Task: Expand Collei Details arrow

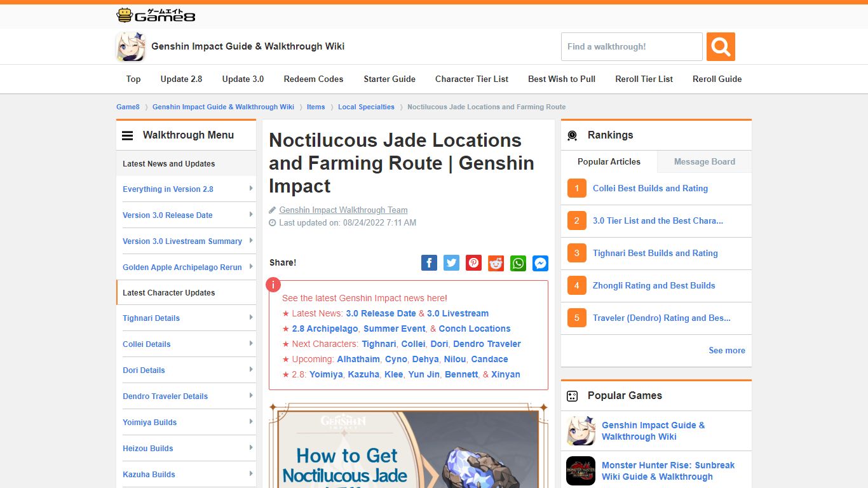Action: point(251,344)
